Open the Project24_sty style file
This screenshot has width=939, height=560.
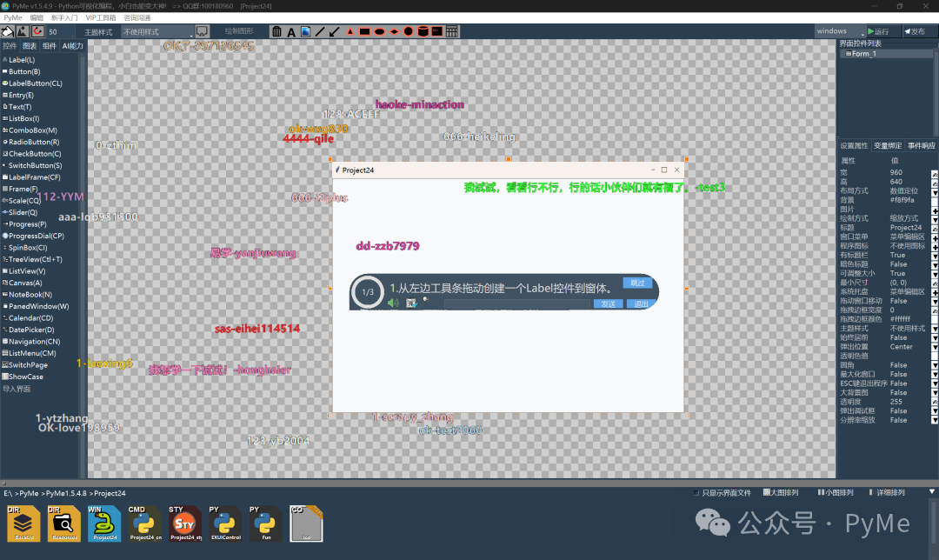click(x=186, y=523)
